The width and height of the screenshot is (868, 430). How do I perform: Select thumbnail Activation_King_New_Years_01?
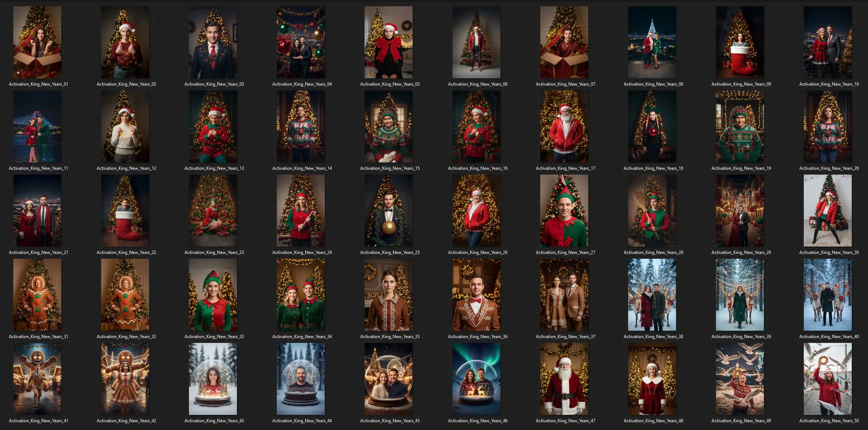pos(37,42)
